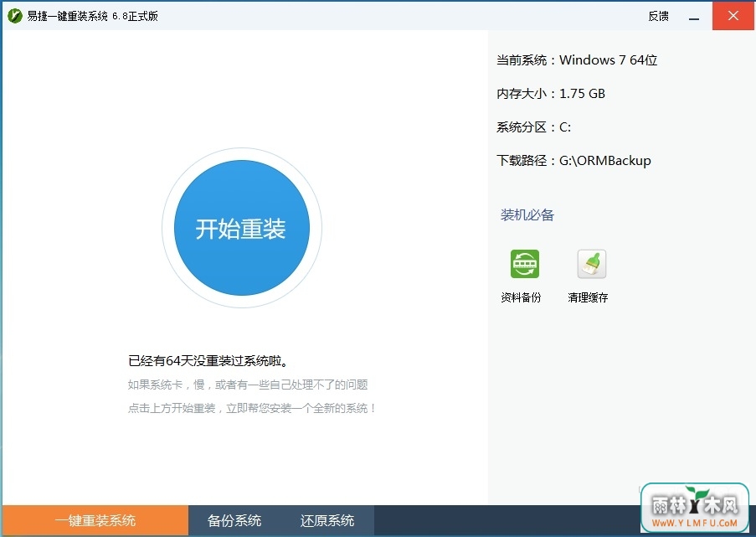
Task: Close the window with the red X
Action: [x=733, y=16]
